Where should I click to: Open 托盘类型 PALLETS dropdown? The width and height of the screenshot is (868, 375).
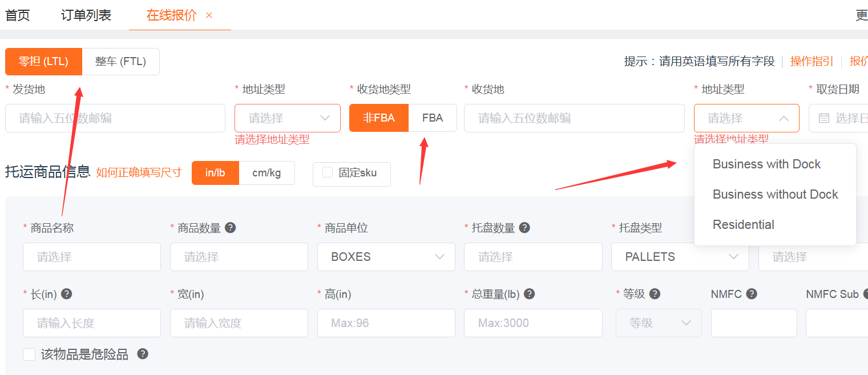680,257
